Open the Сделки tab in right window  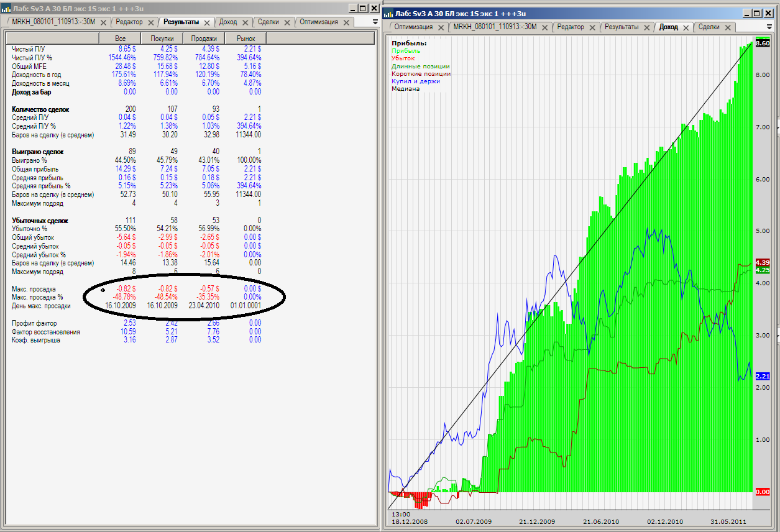coord(709,27)
